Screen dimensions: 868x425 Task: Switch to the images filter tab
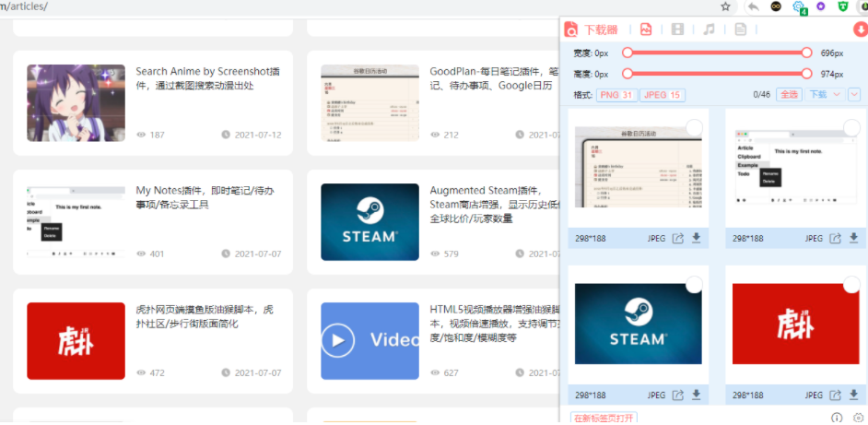pyautogui.click(x=645, y=30)
